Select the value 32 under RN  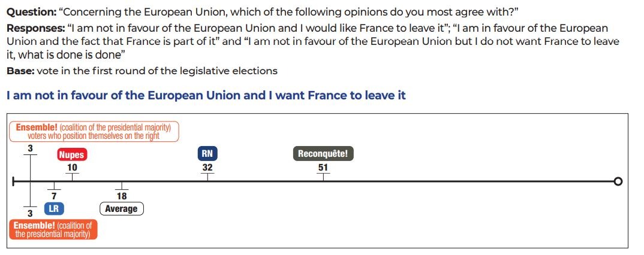pyautogui.click(x=207, y=168)
